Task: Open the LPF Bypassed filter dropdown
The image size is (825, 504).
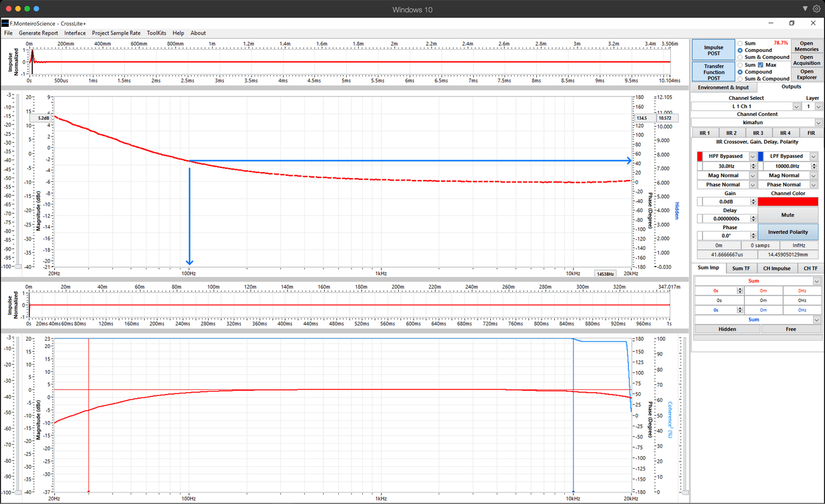Action: (x=814, y=157)
